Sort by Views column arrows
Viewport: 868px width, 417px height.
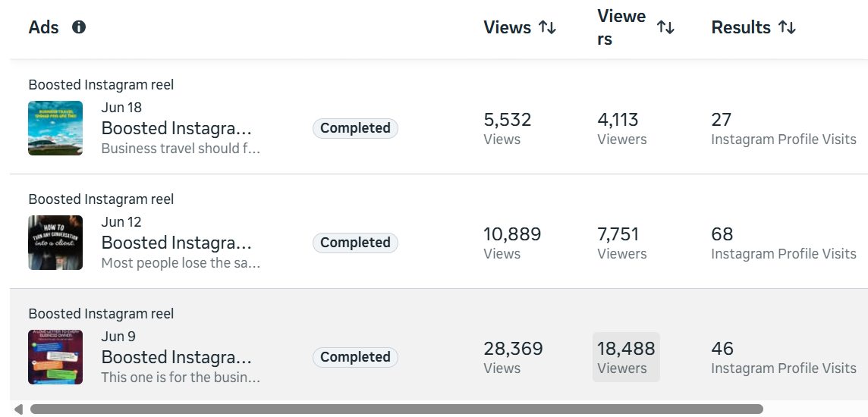pyautogui.click(x=548, y=27)
